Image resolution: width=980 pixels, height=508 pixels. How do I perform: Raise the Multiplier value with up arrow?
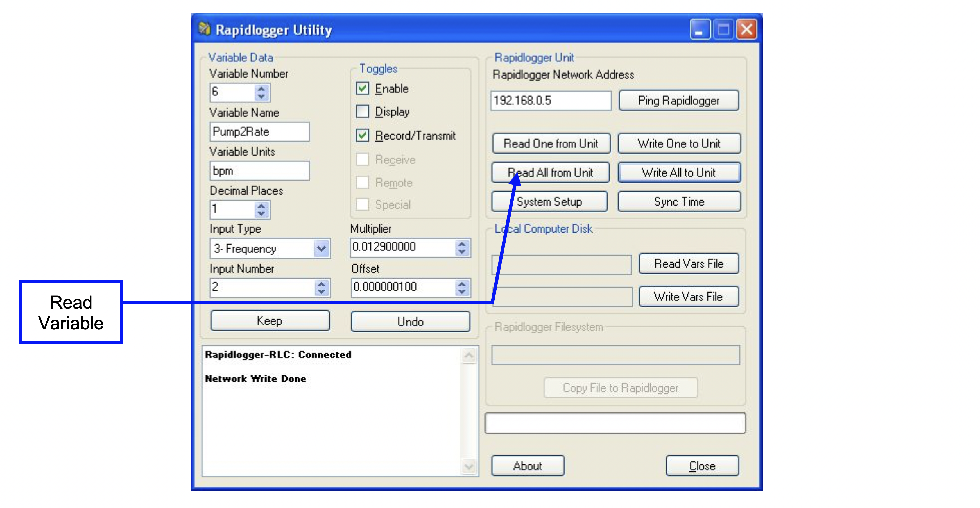pos(462,244)
